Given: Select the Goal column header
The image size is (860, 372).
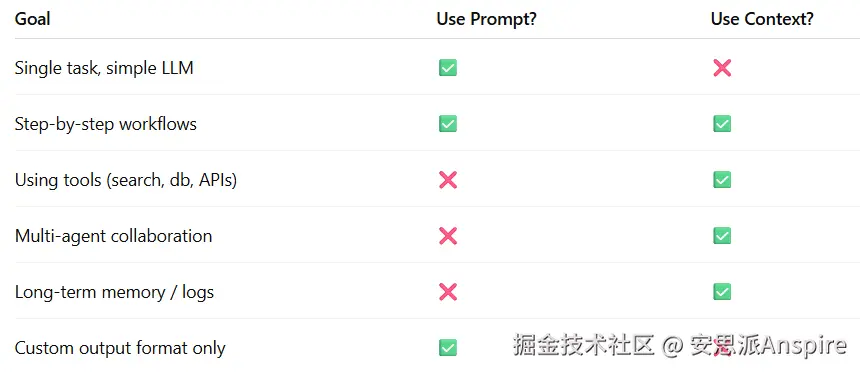Looking at the screenshot, I should click(x=32, y=19).
